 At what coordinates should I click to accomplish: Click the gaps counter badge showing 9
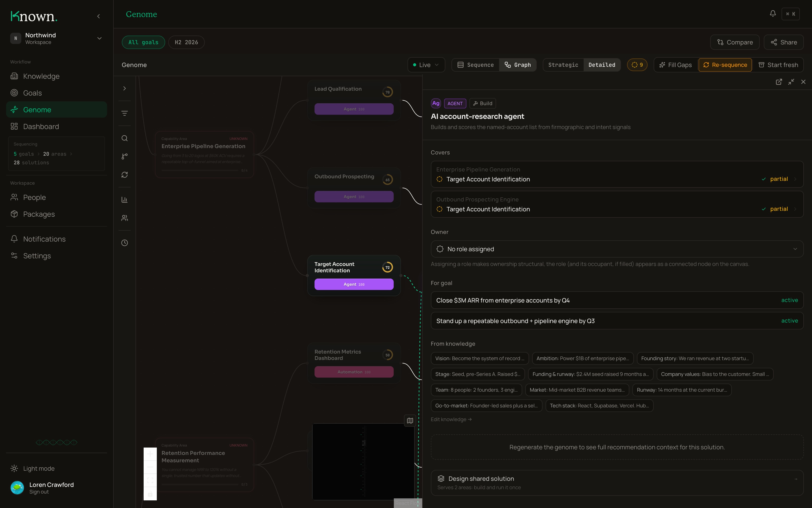(x=637, y=65)
